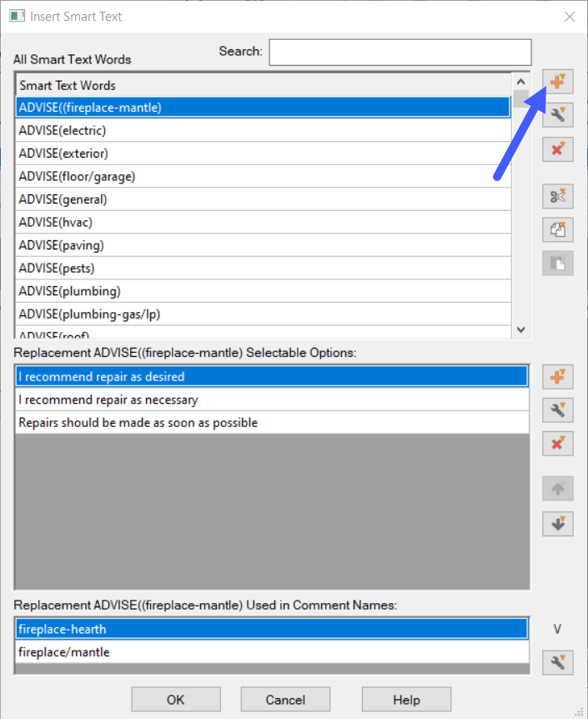
Task: Delete selectable option with red X icon
Action: (557, 444)
